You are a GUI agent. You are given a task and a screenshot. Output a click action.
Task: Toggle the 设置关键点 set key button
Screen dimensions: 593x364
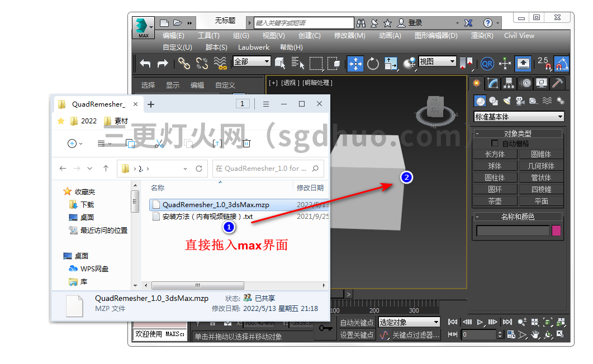pyautogui.click(x=357, y=335)
